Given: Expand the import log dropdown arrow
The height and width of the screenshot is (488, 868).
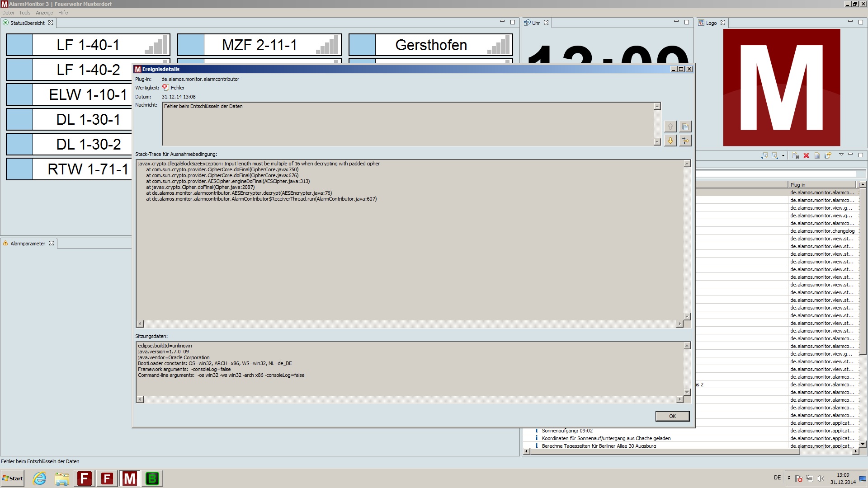Looking at the screenshot, I should pos(783,156).
